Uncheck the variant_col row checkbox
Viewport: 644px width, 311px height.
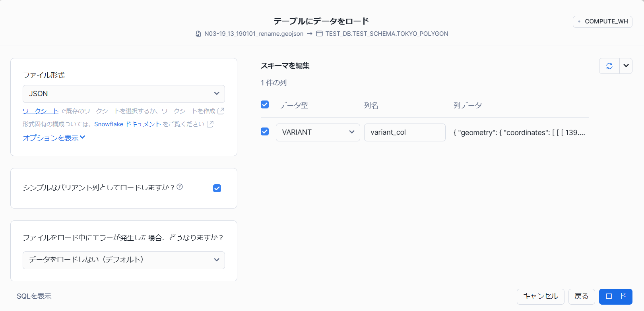click(265, 131)
